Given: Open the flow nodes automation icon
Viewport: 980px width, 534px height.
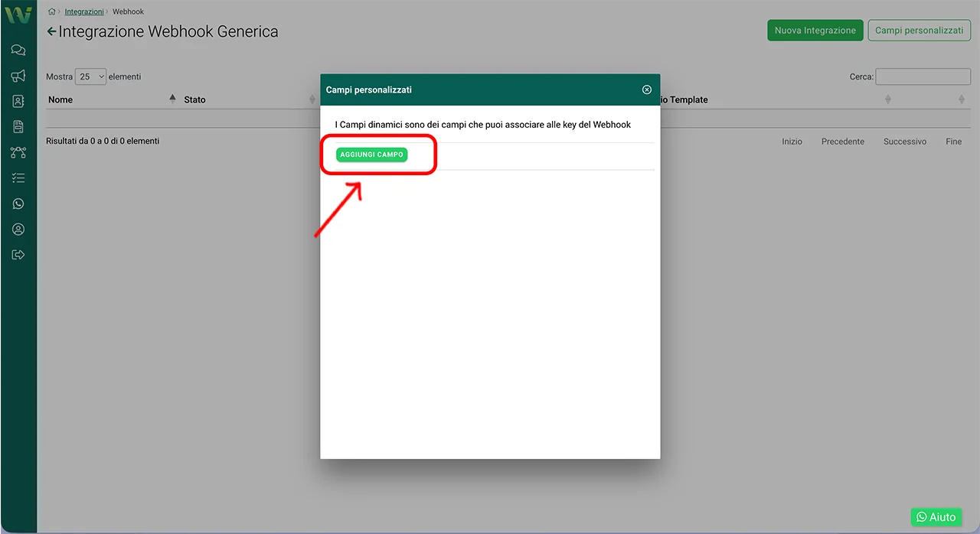Looking at the screenshot, I should point(18,152).
